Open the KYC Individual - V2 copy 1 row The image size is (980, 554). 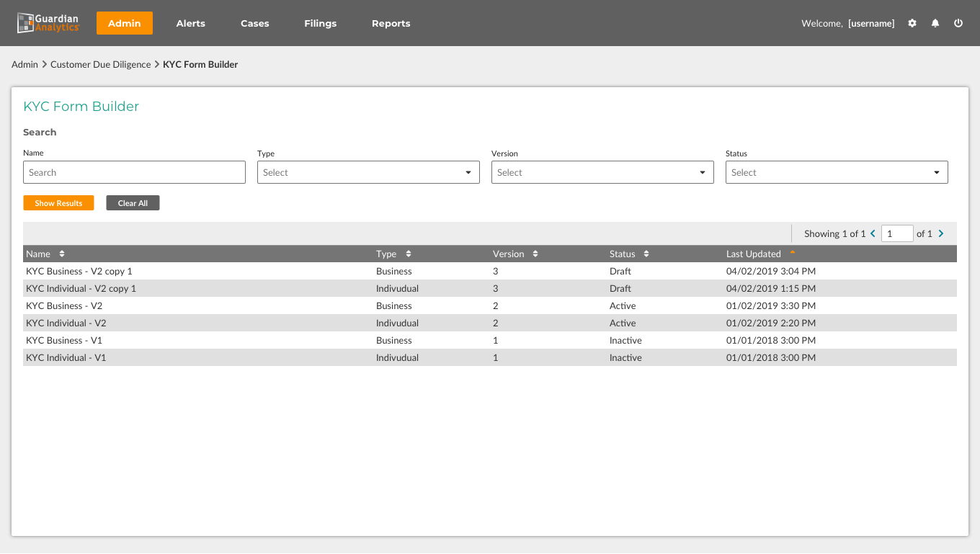coord(490,288)
